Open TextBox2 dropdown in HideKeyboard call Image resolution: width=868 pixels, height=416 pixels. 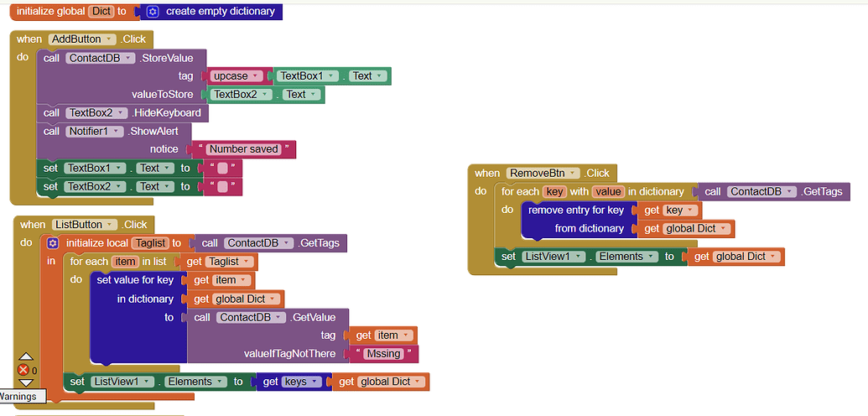[x=98, y=113]
